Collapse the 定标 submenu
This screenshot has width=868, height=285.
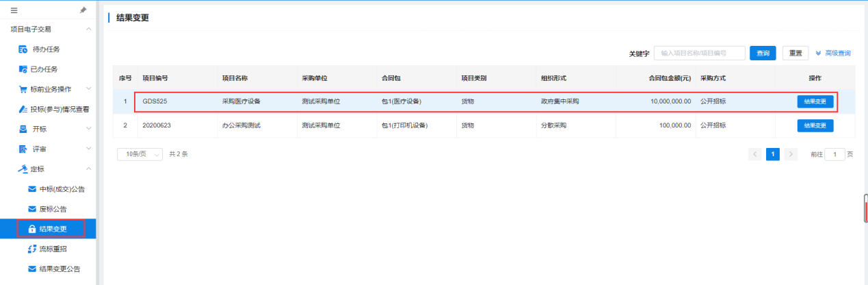[x=88, y=169]
